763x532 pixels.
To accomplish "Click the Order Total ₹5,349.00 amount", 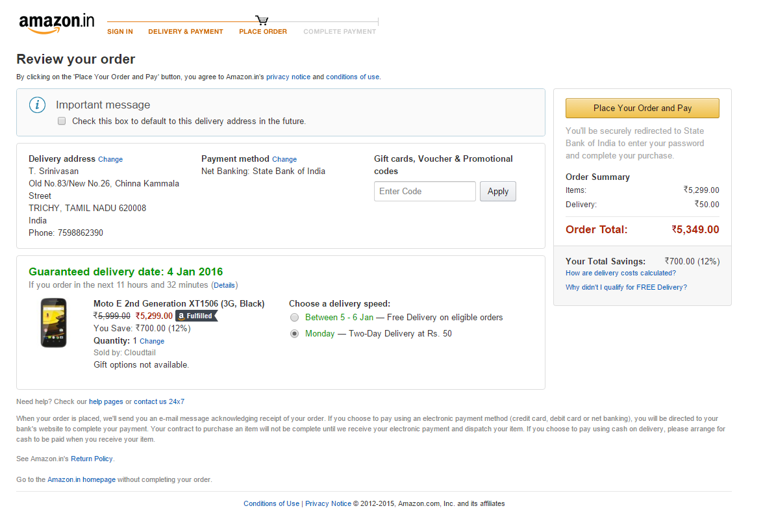I will pos(695,229).
